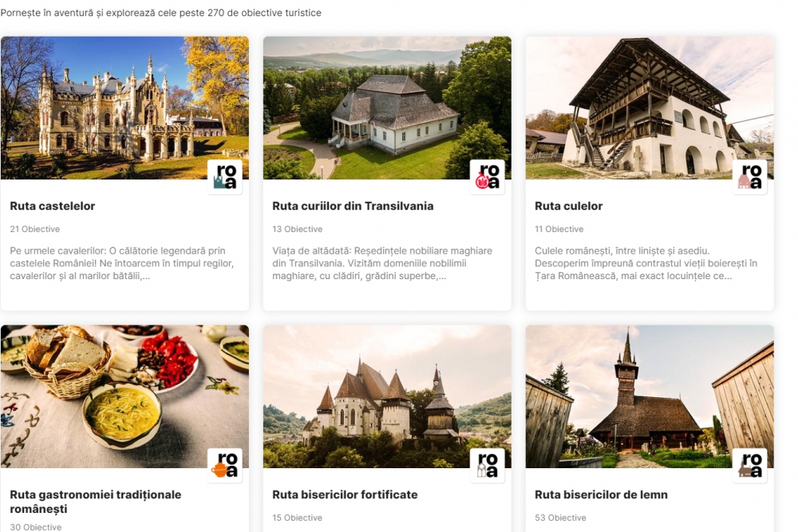Click the church badge on Ruta bisericilor fortificate
This screenshot has width=798, height=532.
487,465
